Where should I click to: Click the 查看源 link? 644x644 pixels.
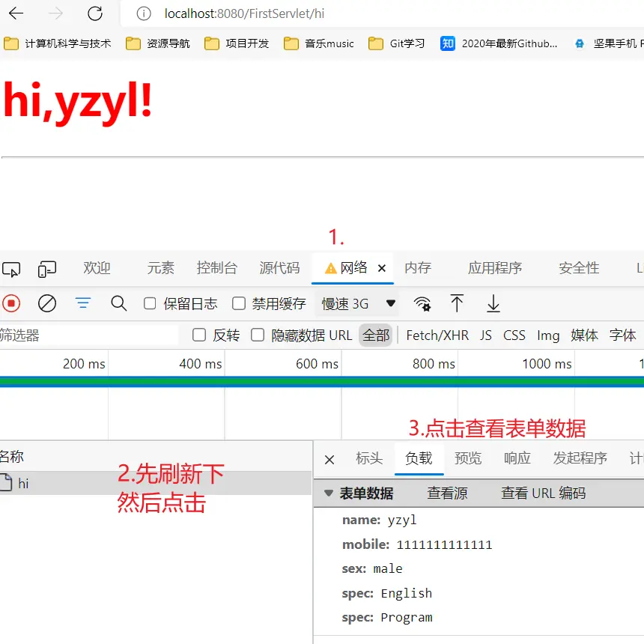tap(447, 493)
